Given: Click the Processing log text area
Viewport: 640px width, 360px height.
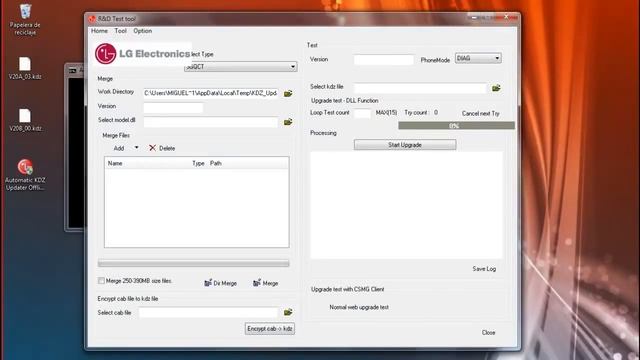Looking at the screenshot, I should click(407, 205).
